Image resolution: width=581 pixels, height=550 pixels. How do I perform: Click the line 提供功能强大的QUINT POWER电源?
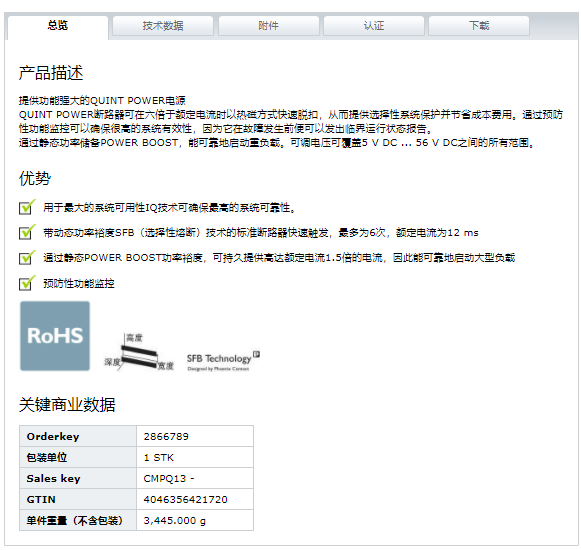coord(102,100)
